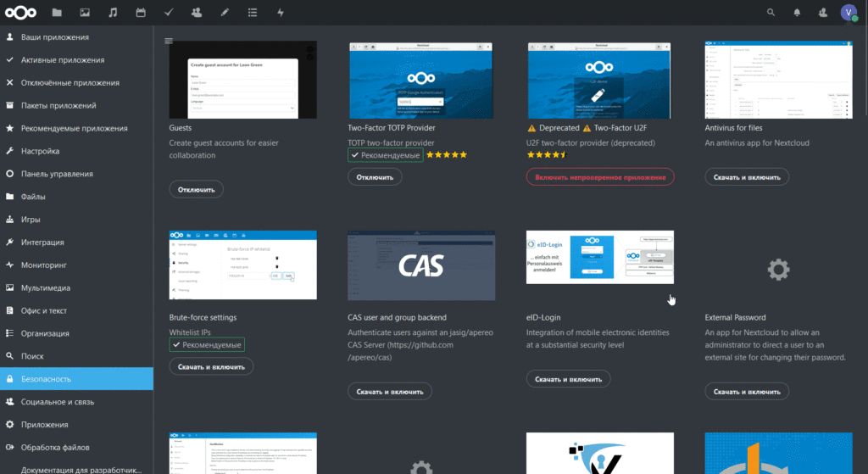Open 'Социальное и связь' category
This screenshot has height=474, width=868.
click(x=76, y=401)
